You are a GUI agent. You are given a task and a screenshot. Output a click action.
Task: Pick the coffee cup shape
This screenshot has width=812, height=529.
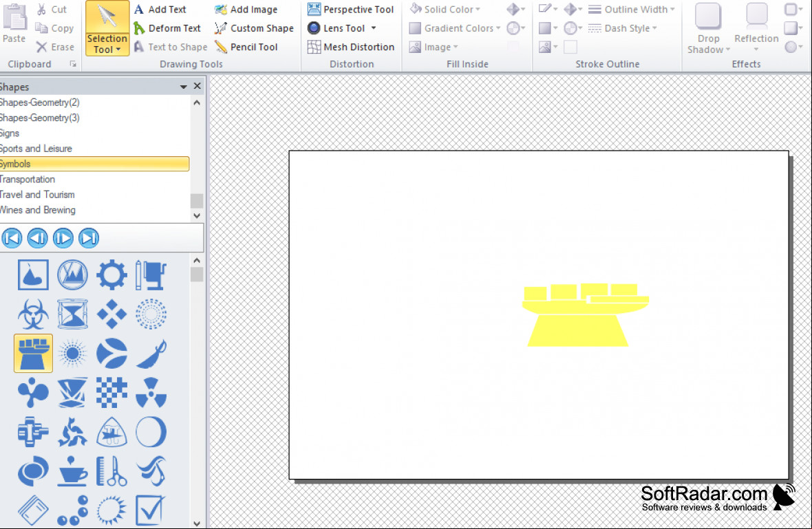coord(72,471)
